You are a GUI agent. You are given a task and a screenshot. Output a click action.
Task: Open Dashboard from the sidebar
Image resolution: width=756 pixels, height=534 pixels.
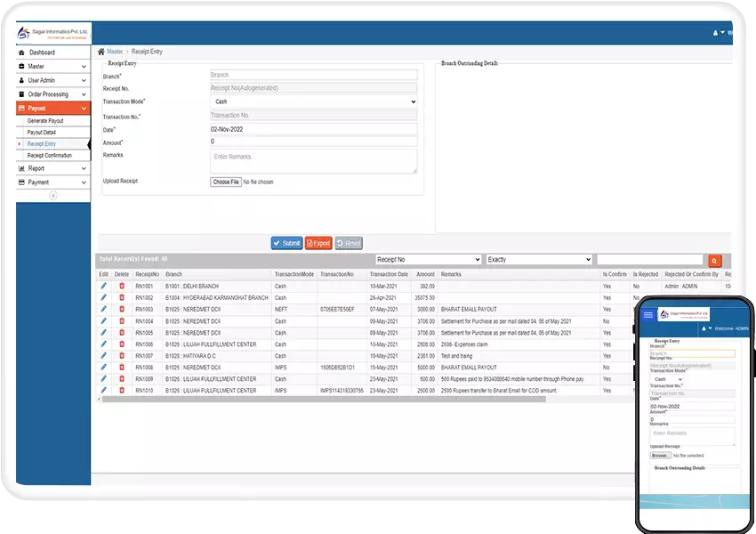pyautogui.click(x=53, y=53)
